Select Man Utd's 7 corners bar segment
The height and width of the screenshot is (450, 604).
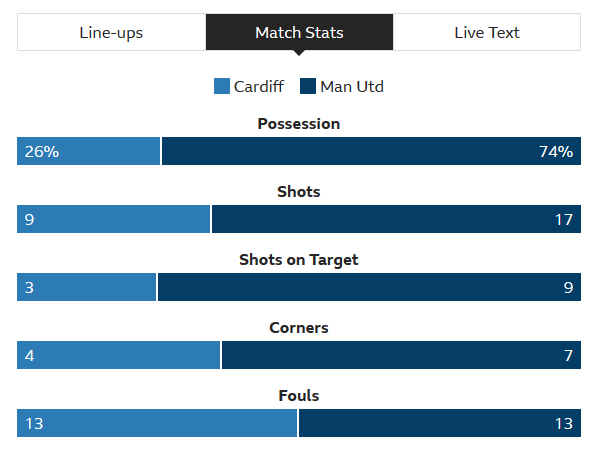(x=401, y=355)
